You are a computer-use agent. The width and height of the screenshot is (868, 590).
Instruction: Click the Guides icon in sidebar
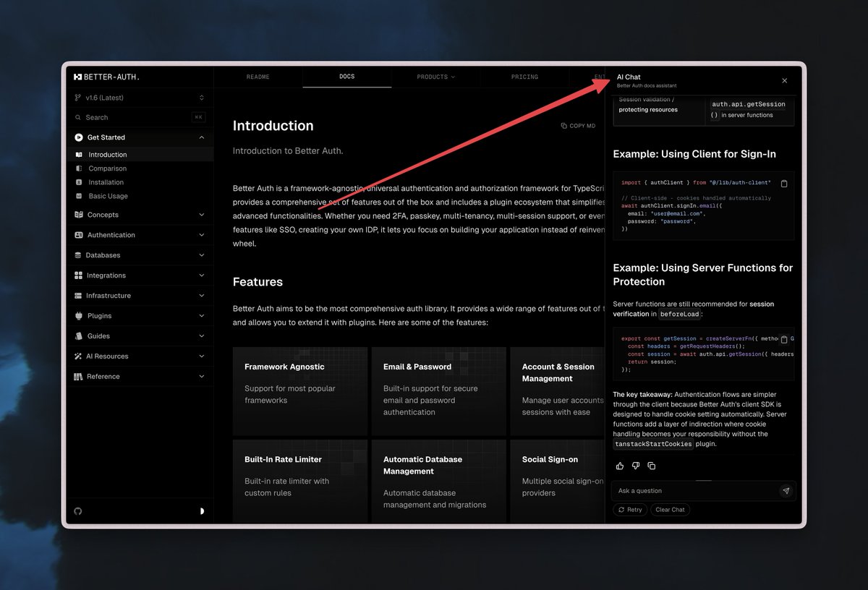pos(79,336)
